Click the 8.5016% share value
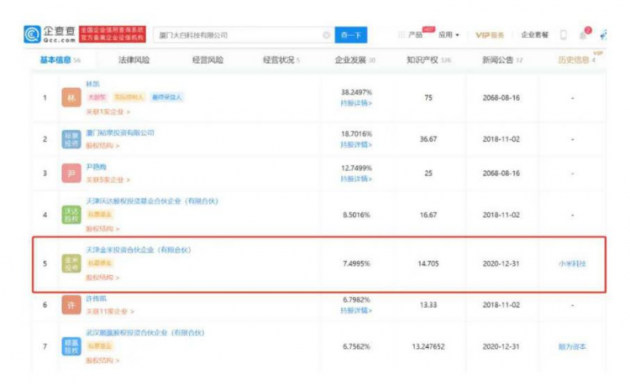This screenshot has height=384, width=630. coord(356,215)
